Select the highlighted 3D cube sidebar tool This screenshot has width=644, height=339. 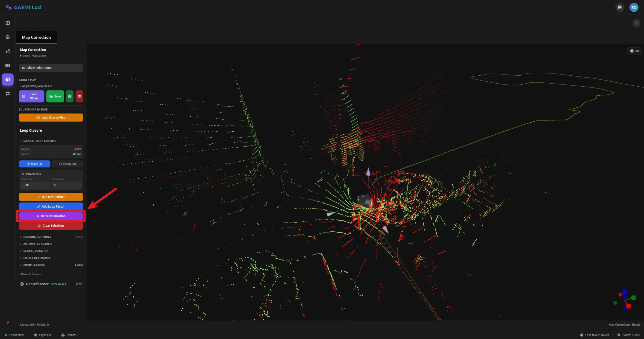click(x=7, y=79)
